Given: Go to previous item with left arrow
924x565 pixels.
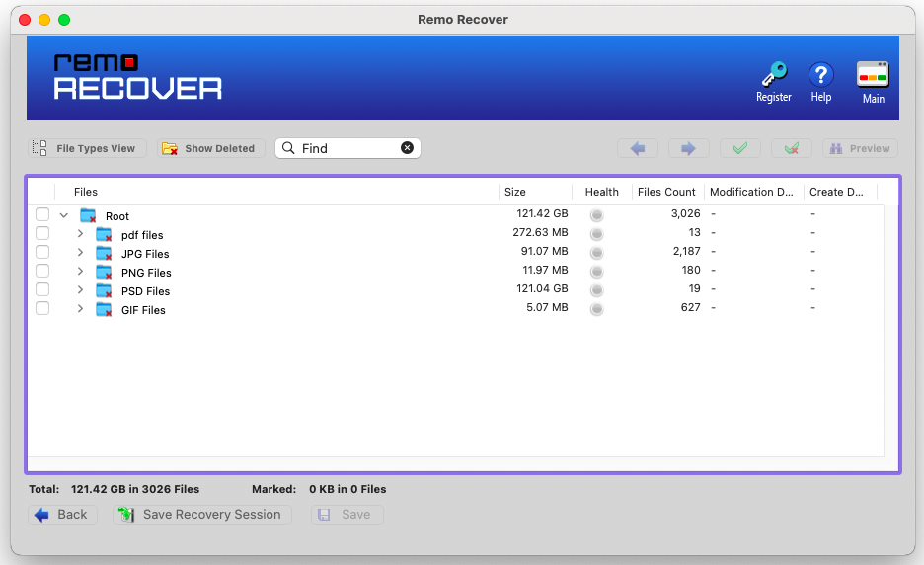Looking at the screenshot, I should 638,148.
